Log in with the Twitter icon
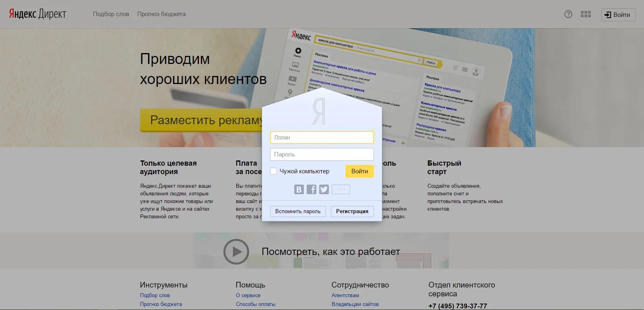The height and width of the screenshot is (310, 644). [x=324, y=189]
